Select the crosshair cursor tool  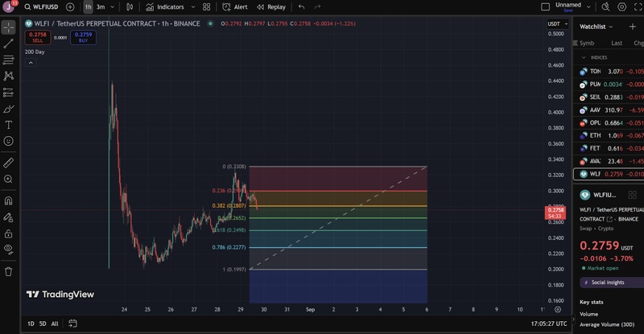pos(9,27)
